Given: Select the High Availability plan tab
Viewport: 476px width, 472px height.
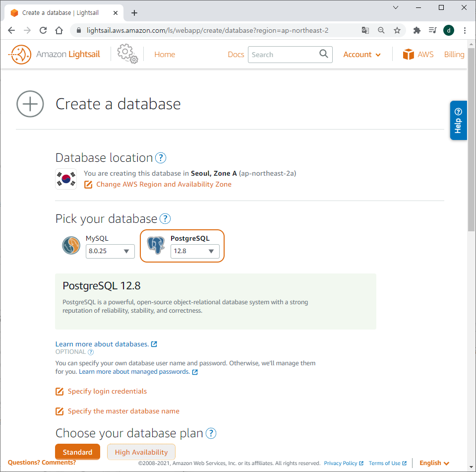Looking at the screenshot, I should [x=141, y=452].
